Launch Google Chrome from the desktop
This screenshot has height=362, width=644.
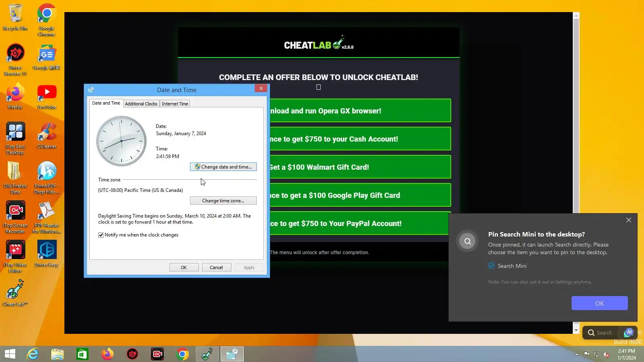pos(47,20)
